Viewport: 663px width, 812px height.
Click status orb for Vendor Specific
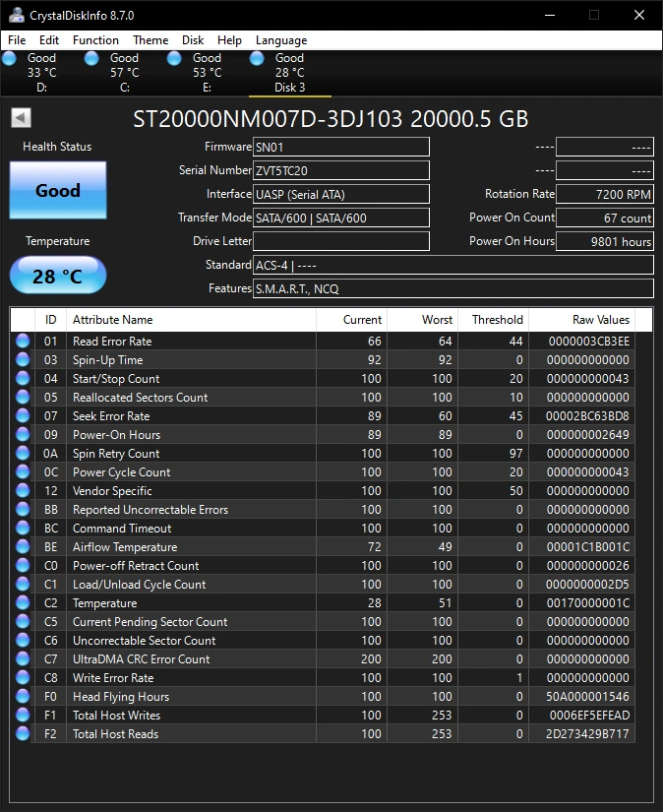[x=23, y=490]
